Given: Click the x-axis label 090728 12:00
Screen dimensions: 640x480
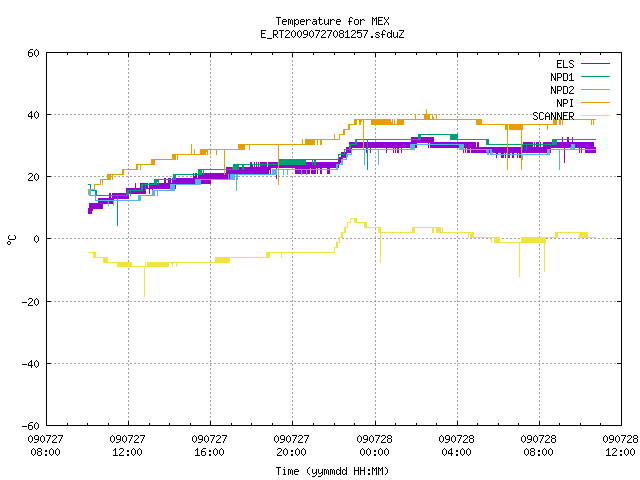Looking at the screenshot, I should point(620,446).
